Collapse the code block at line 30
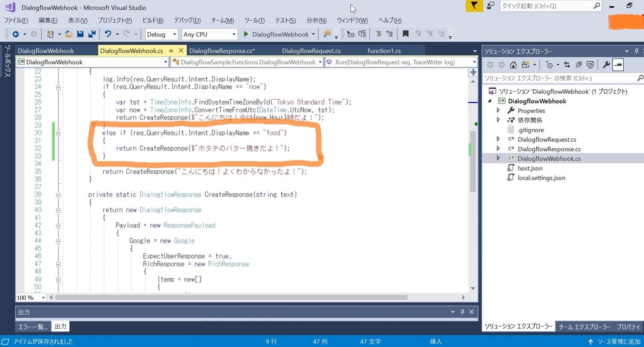644x347 pixels. point(58,134)
